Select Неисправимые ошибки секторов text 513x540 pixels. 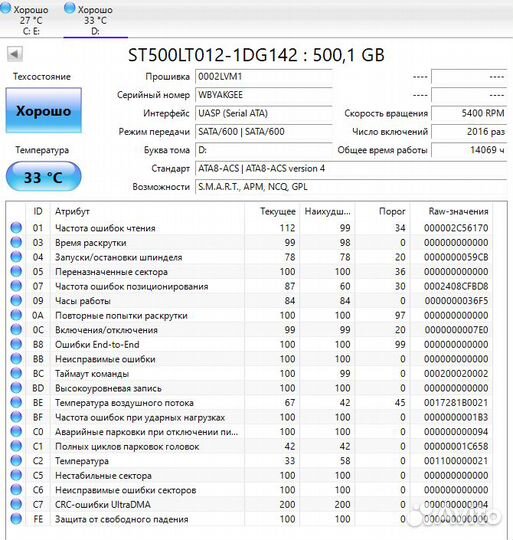(x=126, y=490)
